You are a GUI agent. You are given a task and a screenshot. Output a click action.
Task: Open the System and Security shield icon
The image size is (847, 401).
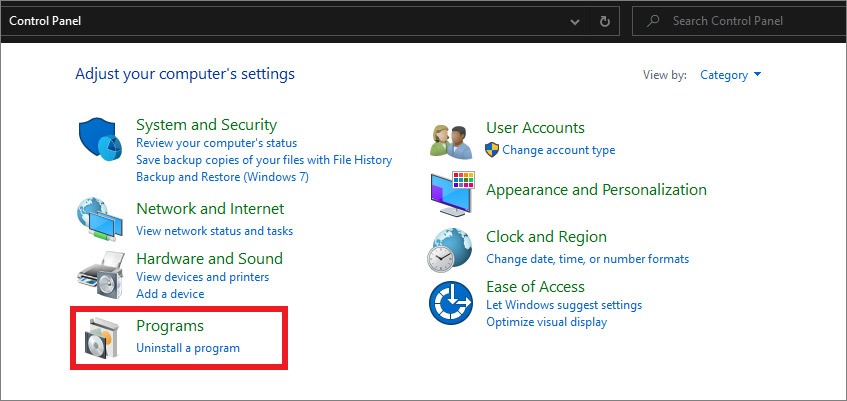click(x=100, y=140)
